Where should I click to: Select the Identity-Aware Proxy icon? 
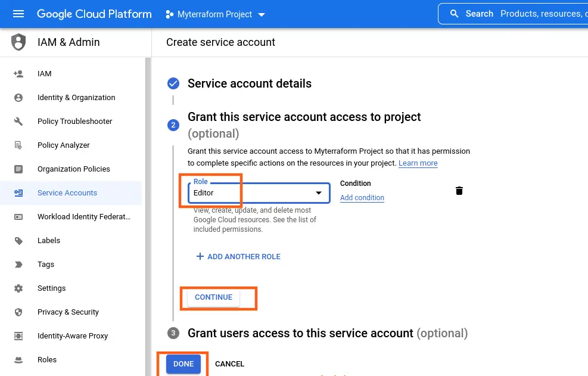pyautogui.click(x=20, y=335)
